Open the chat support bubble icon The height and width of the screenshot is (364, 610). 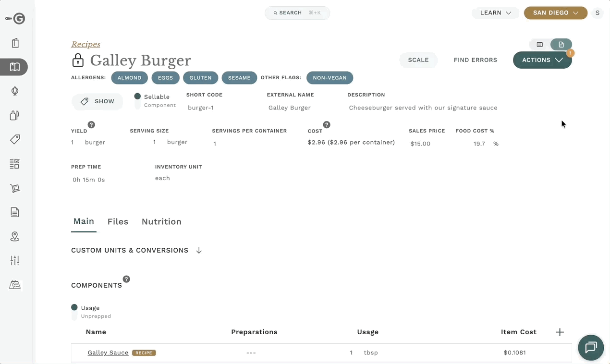click(591, 347)
